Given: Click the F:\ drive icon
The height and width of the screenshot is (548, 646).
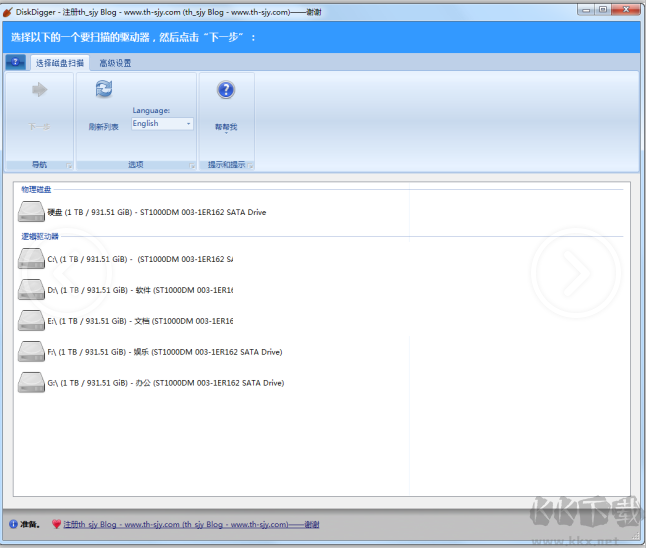Looking at the screenshot, I should coord(31,351).
